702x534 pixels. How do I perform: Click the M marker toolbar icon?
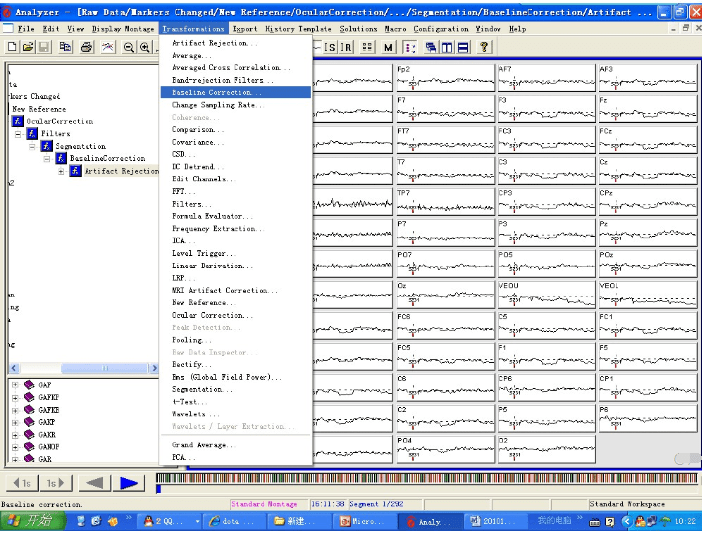(388, 47)
